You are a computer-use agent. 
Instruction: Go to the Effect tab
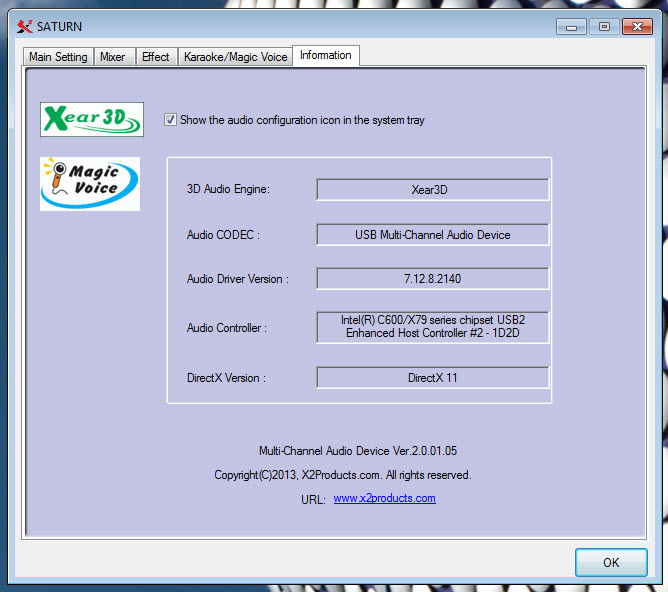click(155, 57)
